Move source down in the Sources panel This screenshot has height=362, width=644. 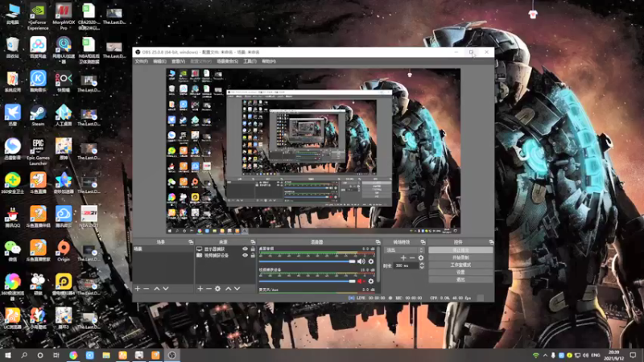pyautogui.click(x=237, y=289)
